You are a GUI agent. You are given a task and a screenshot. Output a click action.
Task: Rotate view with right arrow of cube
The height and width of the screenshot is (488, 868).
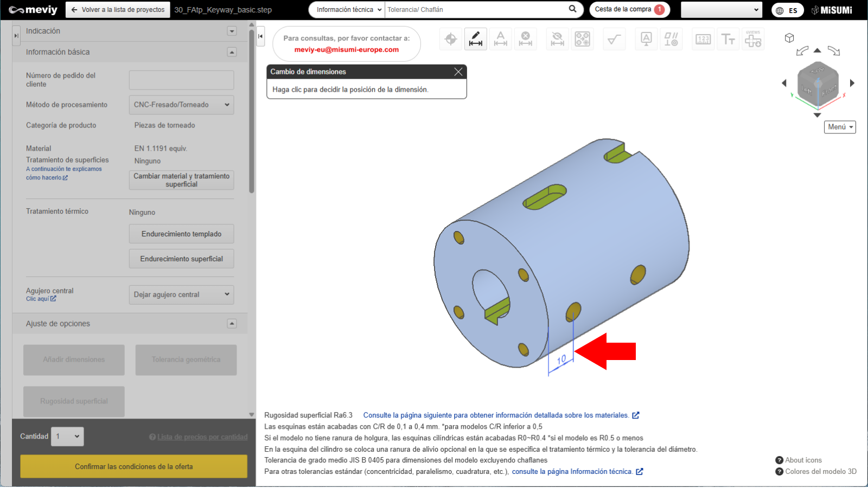click(852, 83)
